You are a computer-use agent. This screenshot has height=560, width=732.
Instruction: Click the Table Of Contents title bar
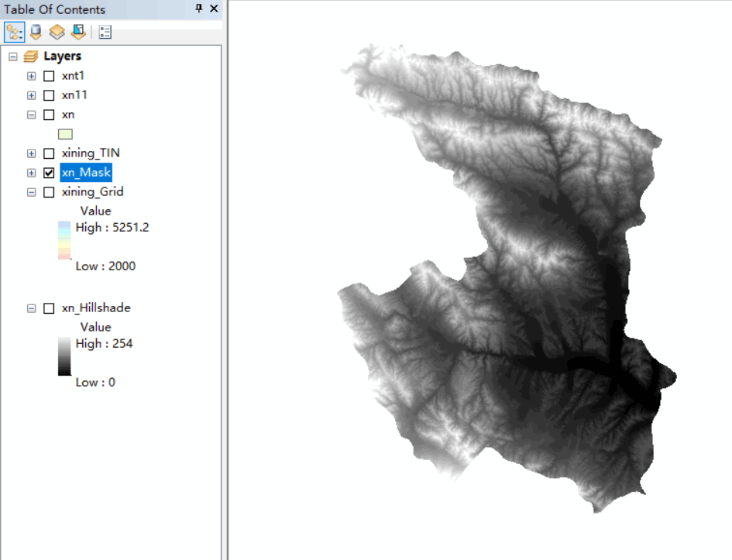(x=111, y=9)
